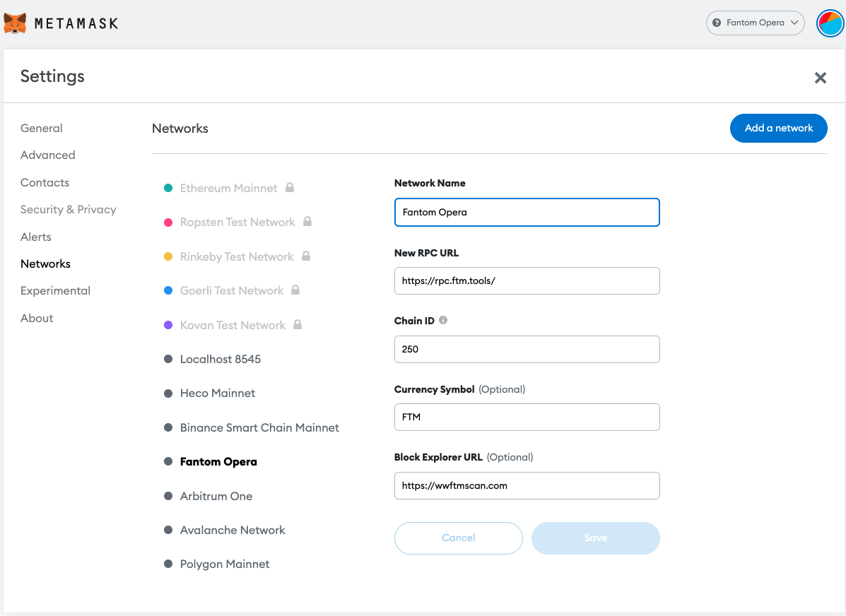Select Rinkeby Test Network entry
The image size is (846, 616).
tap(237, 256)
